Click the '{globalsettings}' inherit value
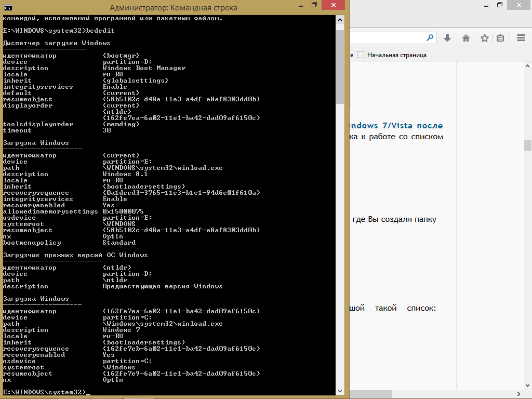The width and height of the screenshot is (532, 399). click(x=136, y=81)
